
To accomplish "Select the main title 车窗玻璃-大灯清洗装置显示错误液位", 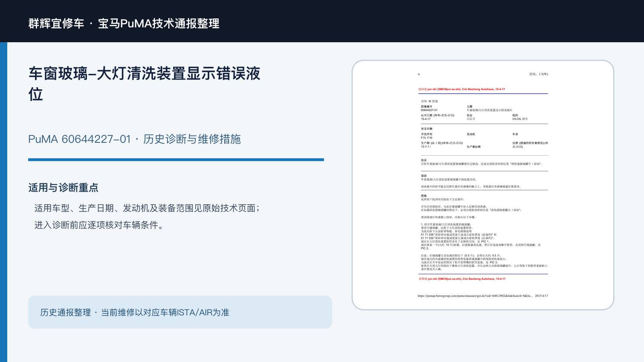I will (144, 84).
